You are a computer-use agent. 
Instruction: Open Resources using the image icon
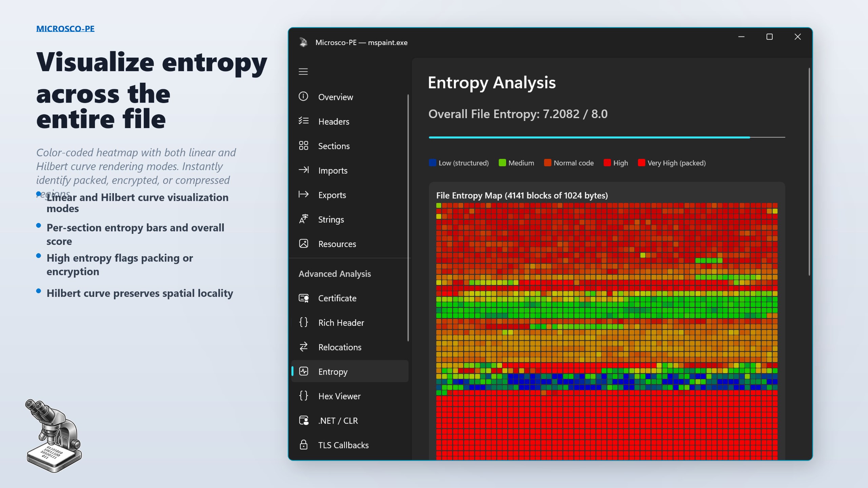click(x=303, y=244)
